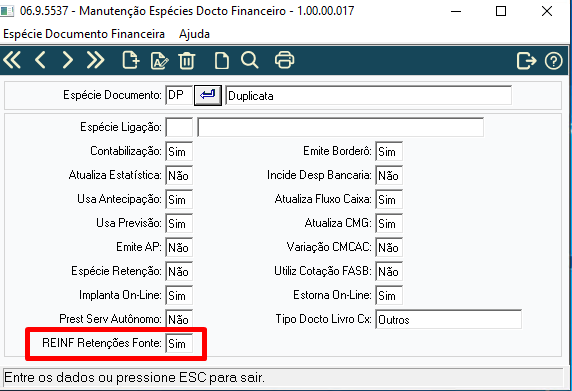Open Espécie Documento Financeira menu
This screenshot has height=391, width=572.
pyautogui.click(x=84, y=34)
